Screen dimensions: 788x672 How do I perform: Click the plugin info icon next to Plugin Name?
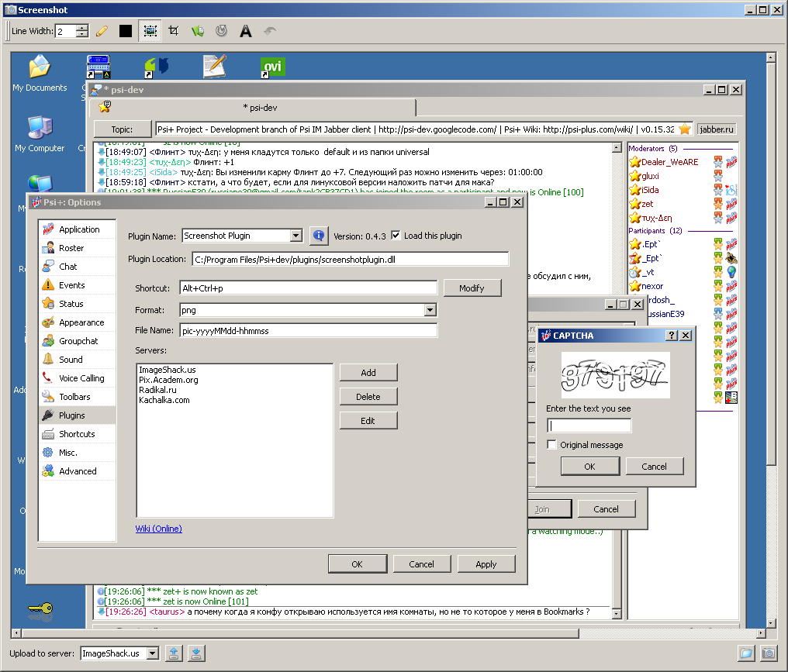click(319, 235)
